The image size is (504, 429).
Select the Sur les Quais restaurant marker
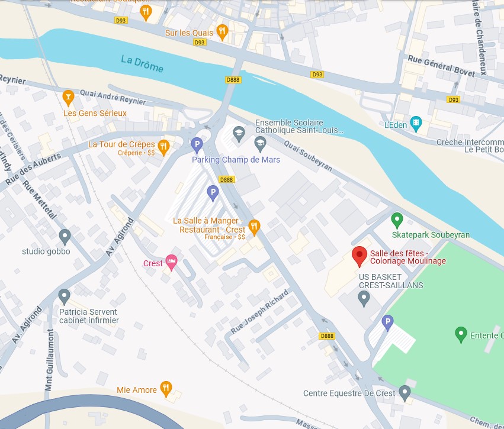click(222, 32)
